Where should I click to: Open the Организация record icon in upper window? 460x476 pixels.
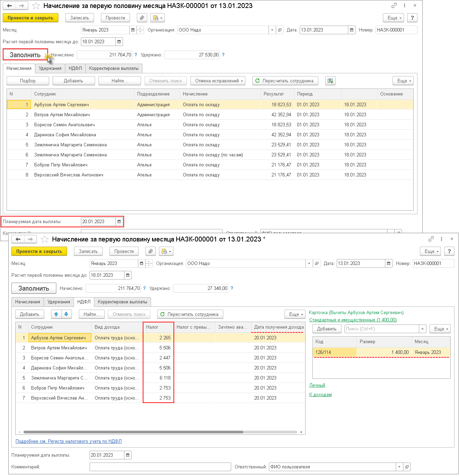point(280,30)
